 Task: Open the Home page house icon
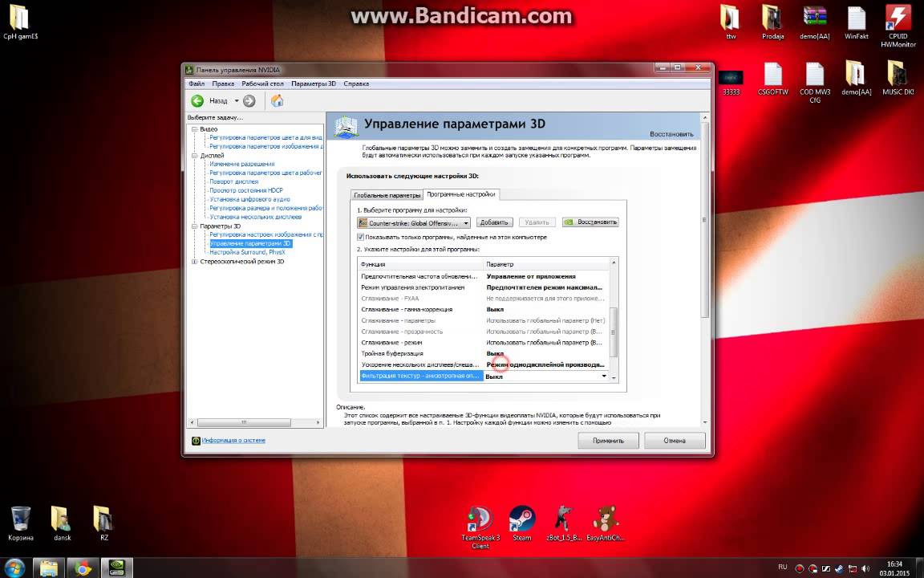coord(277,101)
